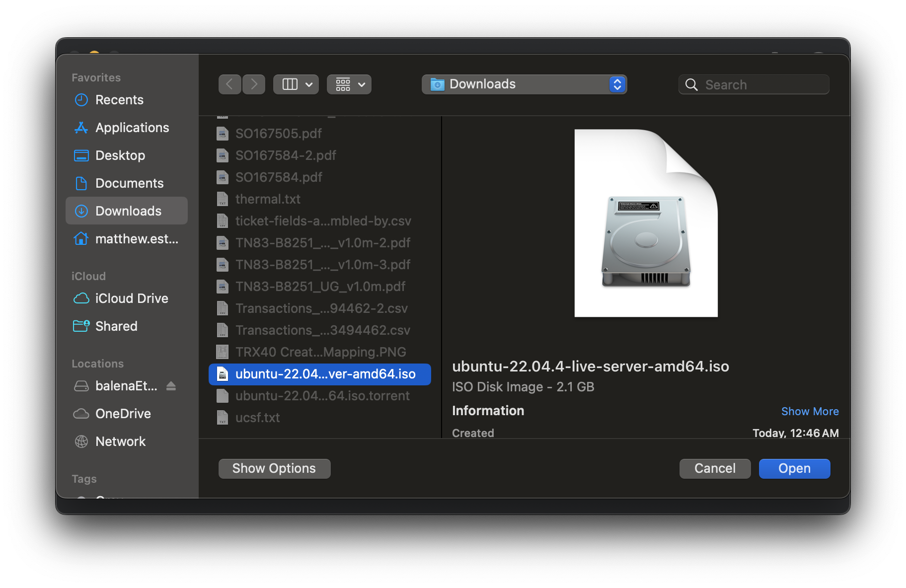Image resolution: width=906 pixels, height=588 pixels.
Task: Select the ubuntu iso.torrent file
Action: [322, 396]
